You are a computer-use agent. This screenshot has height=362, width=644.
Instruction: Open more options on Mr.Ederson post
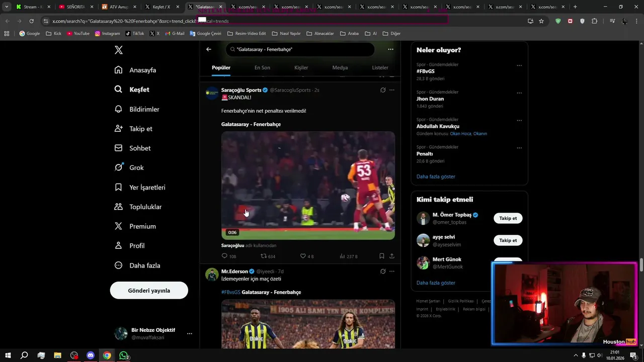point(392,271)
